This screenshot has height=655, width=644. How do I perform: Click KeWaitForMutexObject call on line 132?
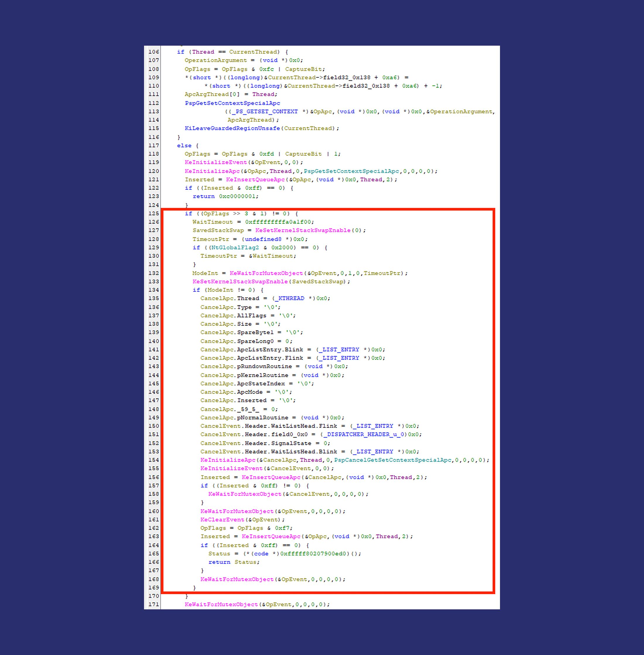coord(266,273)
